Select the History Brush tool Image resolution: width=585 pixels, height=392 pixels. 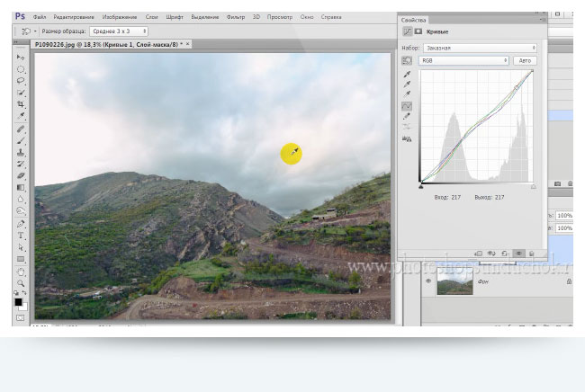point(21,164)
